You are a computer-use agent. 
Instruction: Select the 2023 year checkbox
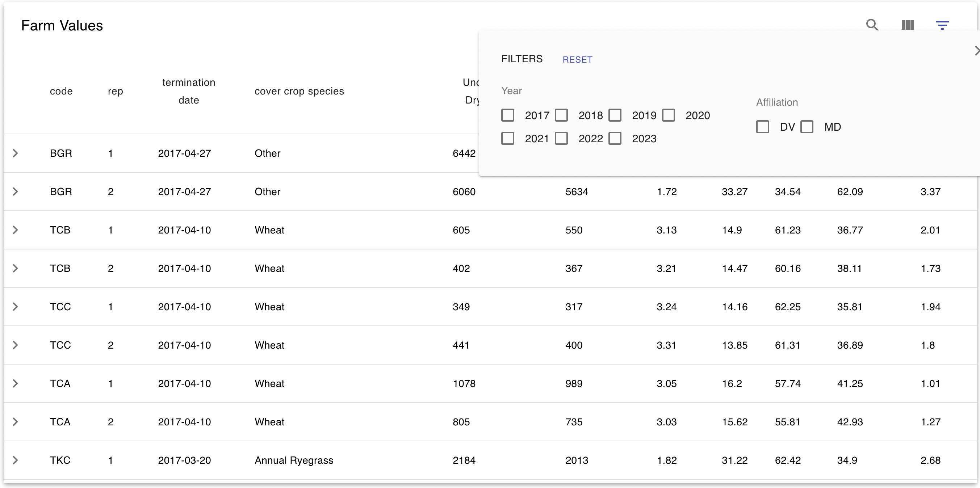(x=615, y=138)
